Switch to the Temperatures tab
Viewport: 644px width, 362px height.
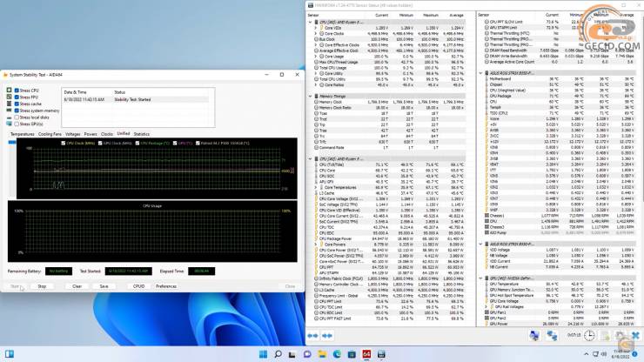[22, 134]
